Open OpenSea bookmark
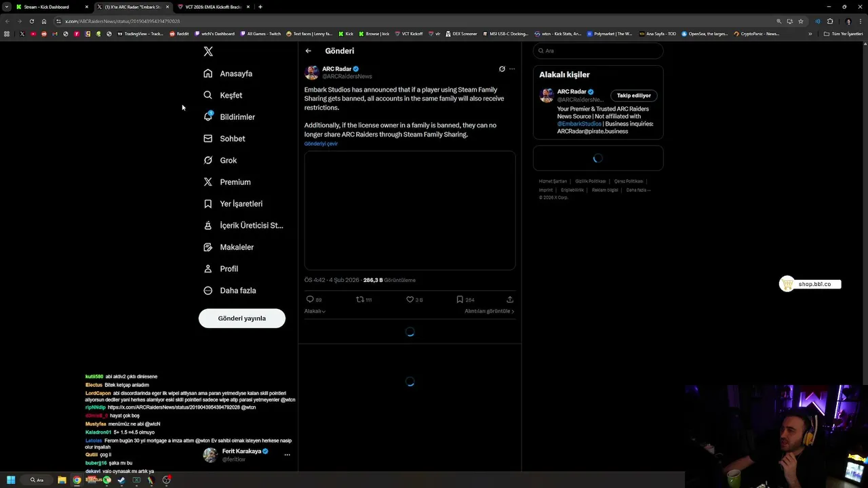Viewport: 868px width, 488px height. 705,34
